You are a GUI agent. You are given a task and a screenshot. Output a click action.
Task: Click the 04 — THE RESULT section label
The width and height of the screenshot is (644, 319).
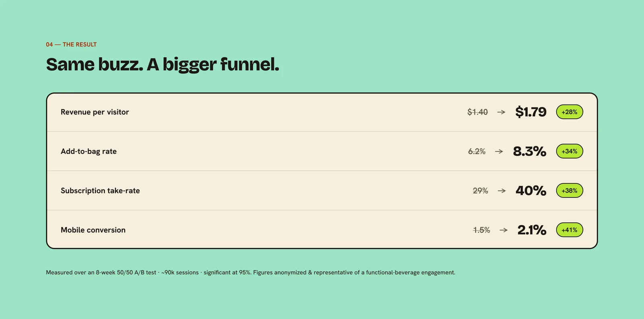point(71,45)
